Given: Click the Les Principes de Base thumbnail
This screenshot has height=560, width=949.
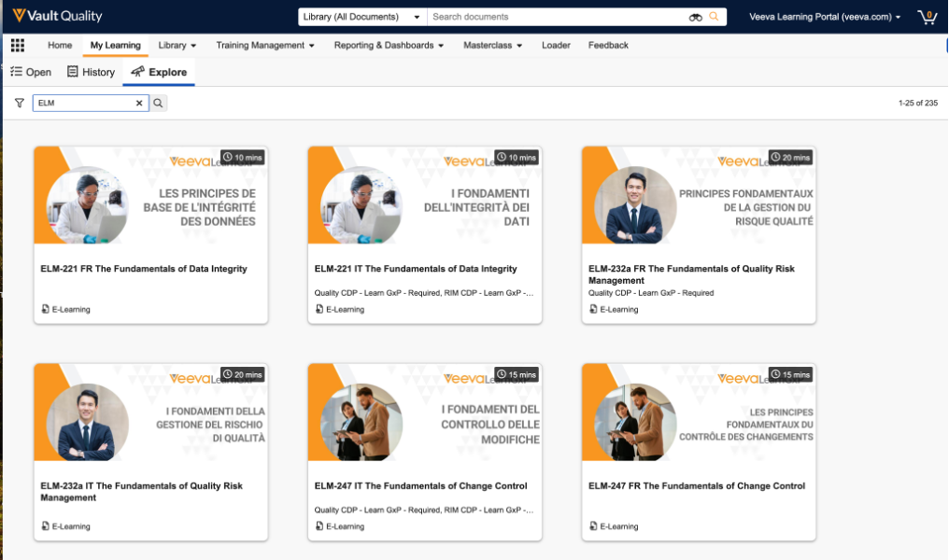Looking at the screenshot, I should (151, 195).
